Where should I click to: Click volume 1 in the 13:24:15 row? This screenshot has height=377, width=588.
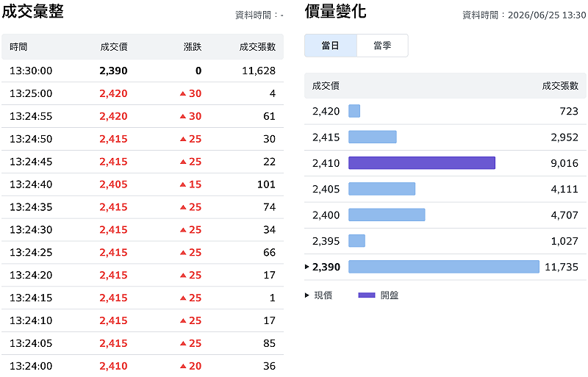coord(273,298)
